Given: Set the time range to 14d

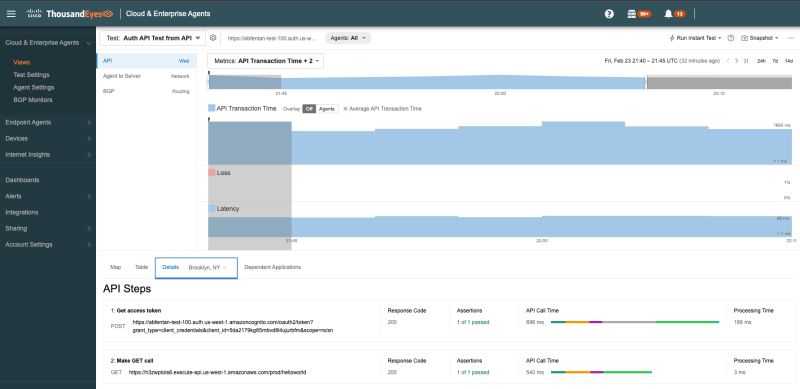Looking at the screenshot, I should pyautogui.click(x=789, y=61).
